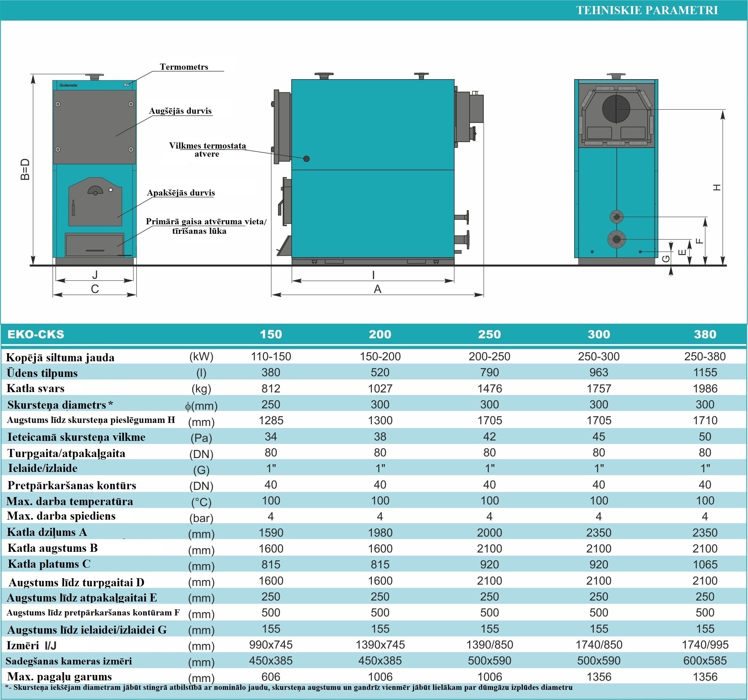Select the 380 model column header

[x=705, y=334]
